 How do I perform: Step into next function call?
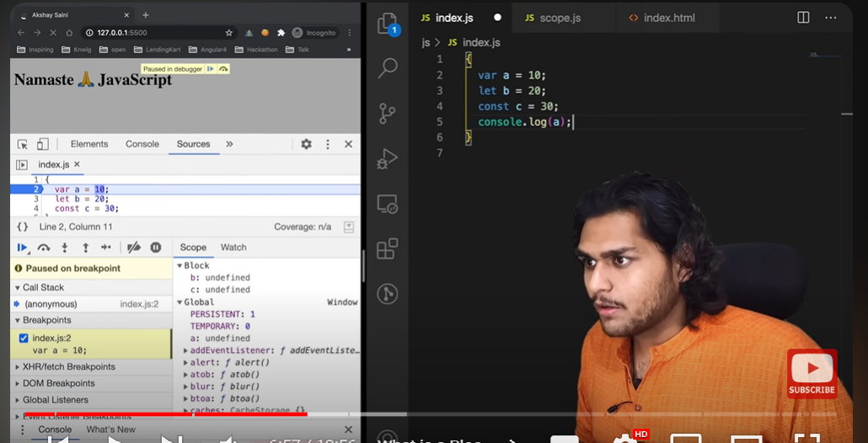[x=65, y=248]
